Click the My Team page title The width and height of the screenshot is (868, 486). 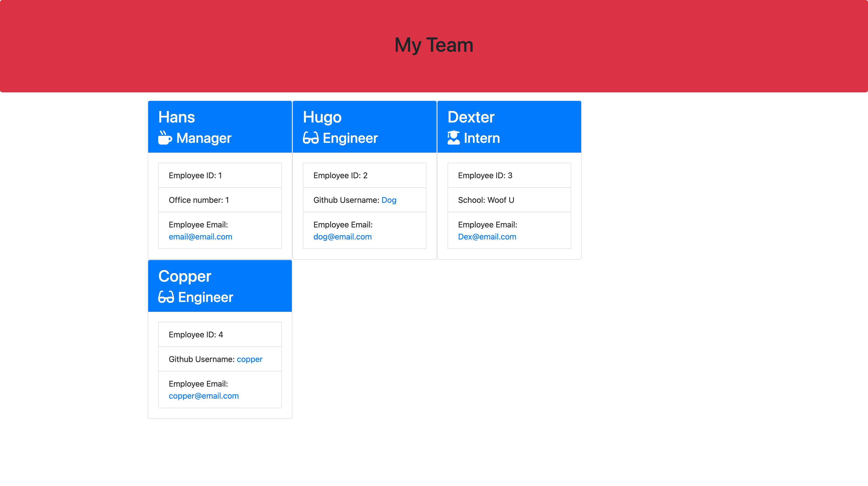(434, 45)
